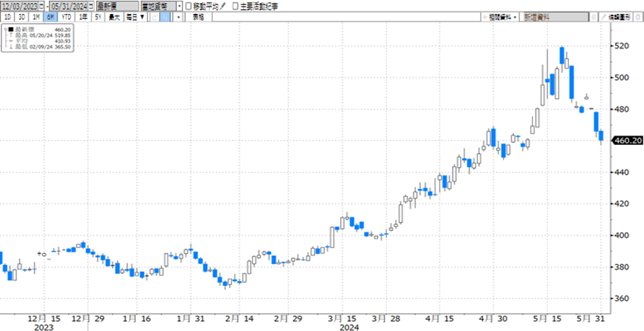Viewport: 644px width, 331px height.
Task: Click the 400 y-axis label
Action: click(x=622, y=235)
